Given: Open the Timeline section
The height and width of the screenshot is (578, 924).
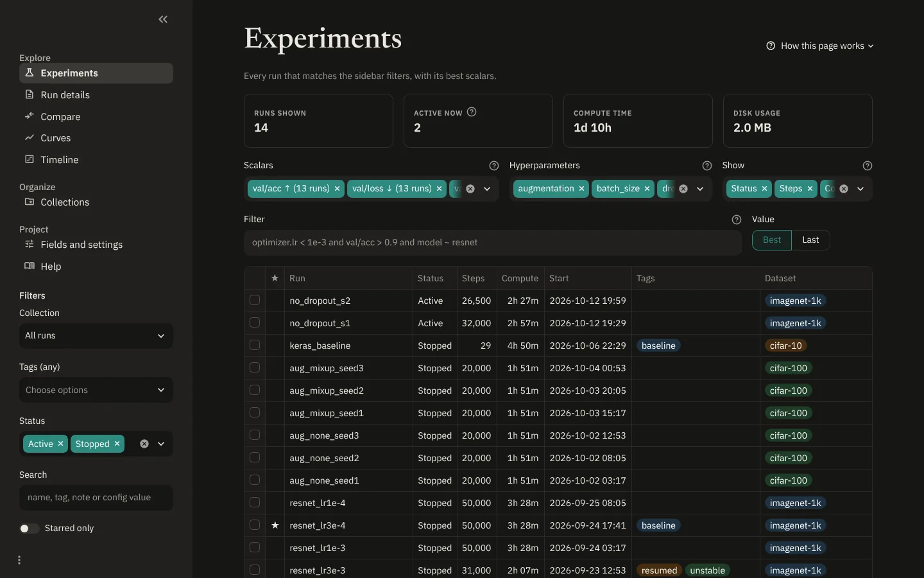Looking at the screenshot, I should 96,160.
